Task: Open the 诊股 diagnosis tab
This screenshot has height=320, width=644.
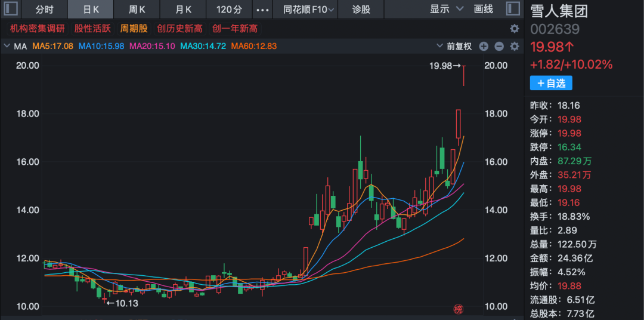Action: coord(361,10)
